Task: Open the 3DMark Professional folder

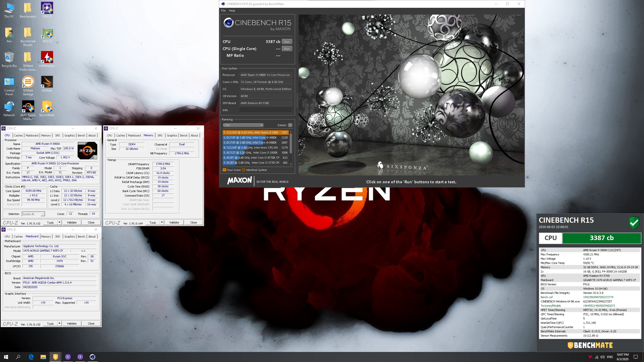Action: coord(28,61)
